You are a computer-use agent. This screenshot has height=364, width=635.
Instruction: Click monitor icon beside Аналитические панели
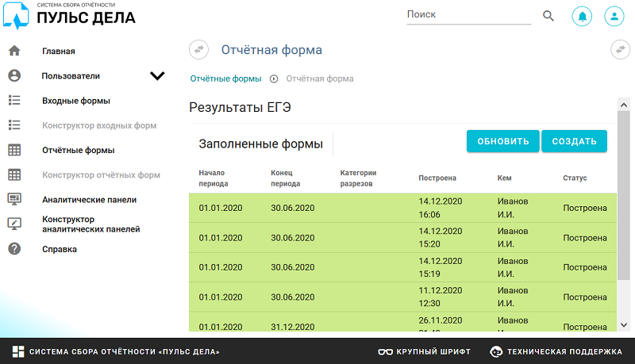[x=14, y=199]
